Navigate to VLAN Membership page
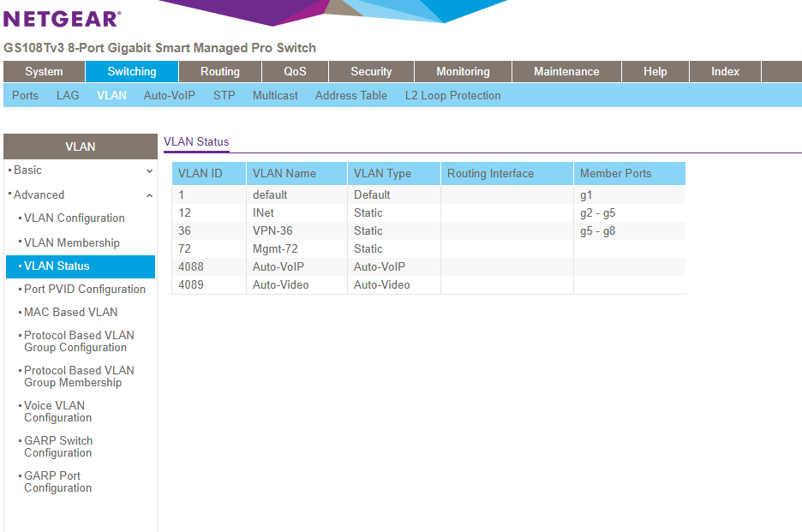 click(72, 242)
